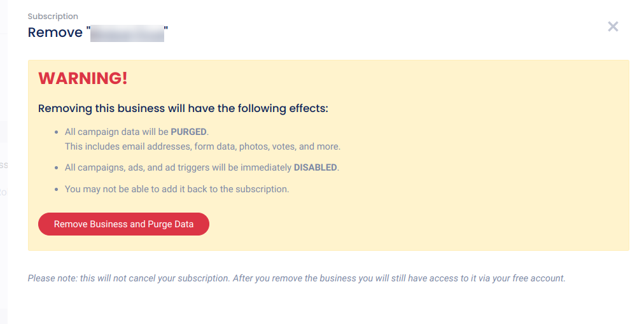This screenshot has height=324, width=644.
Task: Click the bullet before 'All campaign data'
Action: (57, 132)
